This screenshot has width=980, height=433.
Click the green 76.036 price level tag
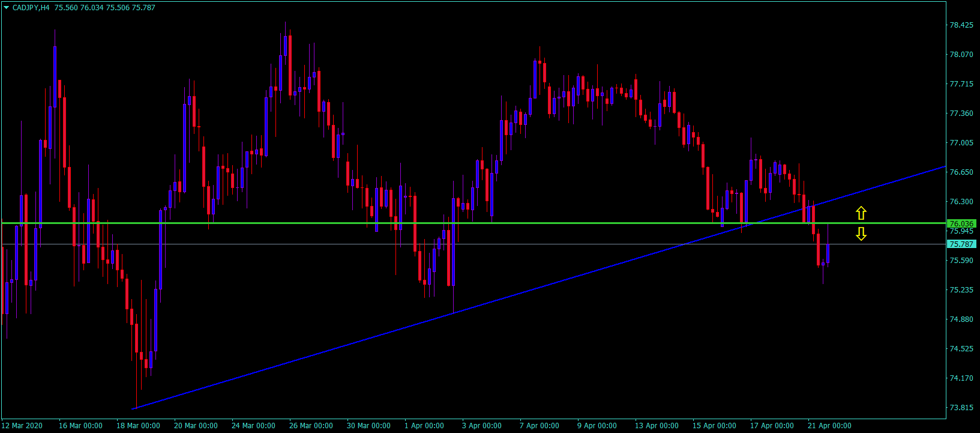(x=961, y=223)
